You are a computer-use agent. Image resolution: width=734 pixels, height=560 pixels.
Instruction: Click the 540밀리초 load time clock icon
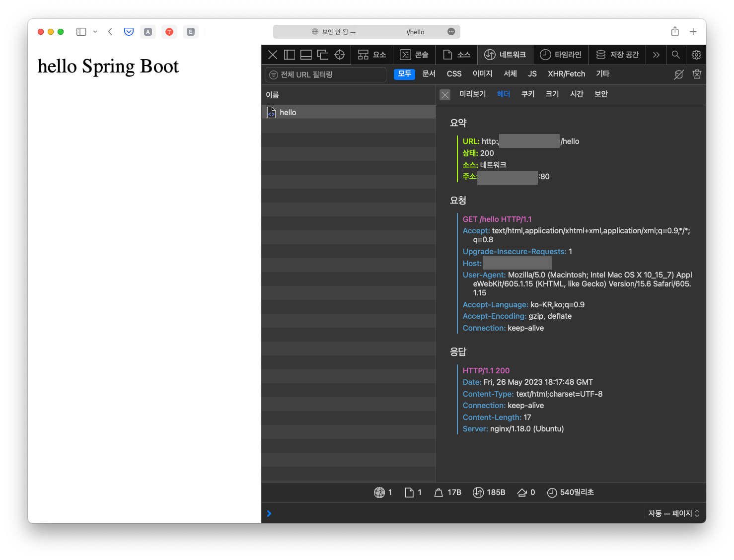[552, 492]
